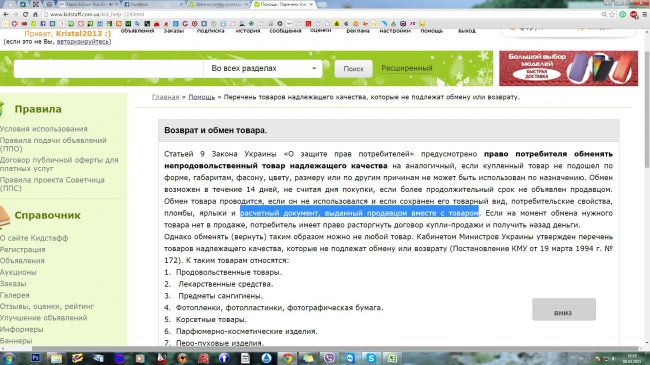The image size is (650, 365).
Task: Open Photoshop from the taskbar
Action: click(x=35, y=358)
